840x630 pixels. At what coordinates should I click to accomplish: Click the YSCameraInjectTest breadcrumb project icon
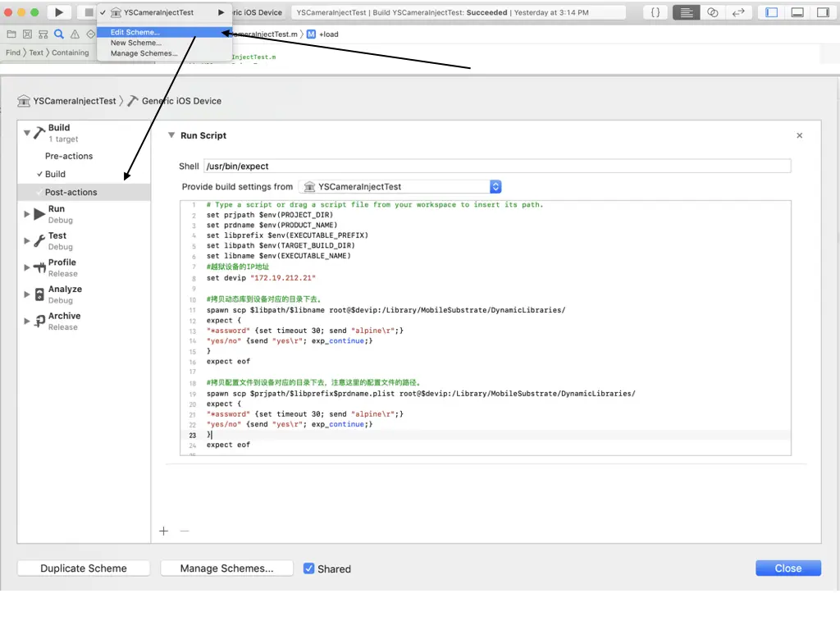24,101
